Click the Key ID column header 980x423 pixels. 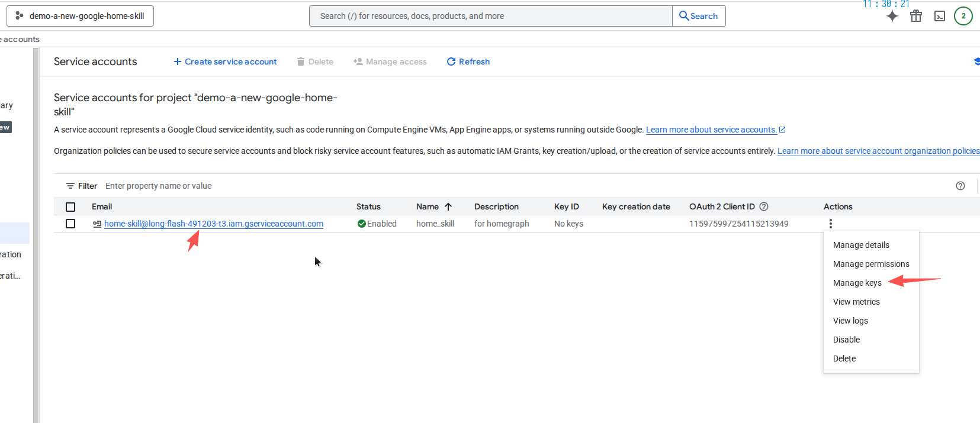[x=567, y=206]
